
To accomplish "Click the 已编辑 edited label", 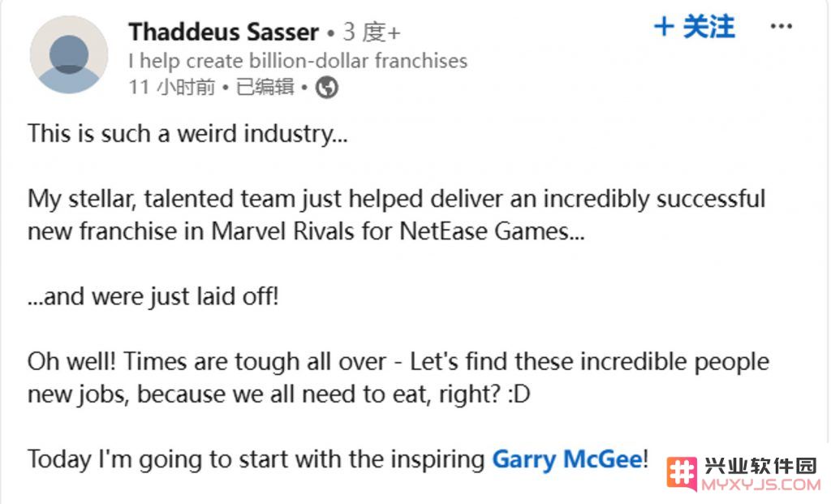I will coord(265,87).
